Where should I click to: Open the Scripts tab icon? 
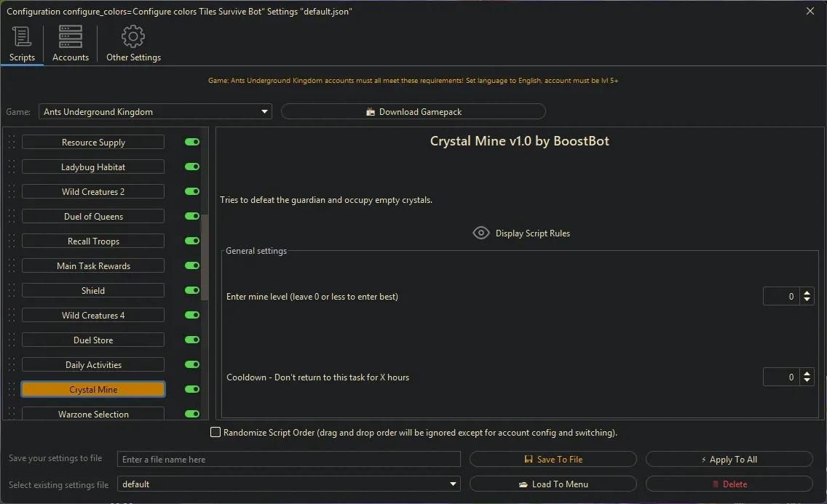(x=22, y=37)
